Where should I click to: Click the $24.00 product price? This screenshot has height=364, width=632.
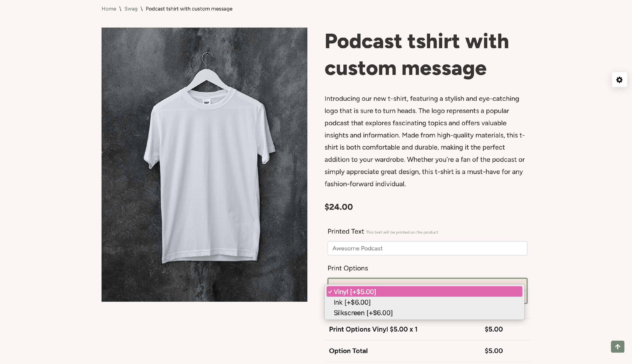coord(338,207)
